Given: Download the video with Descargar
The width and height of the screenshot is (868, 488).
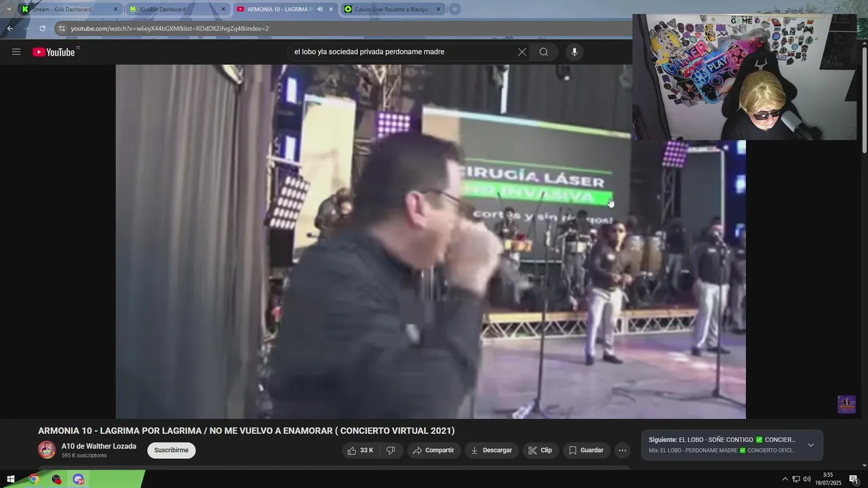Looking at the screenshot, I should [x=492, y=450].
